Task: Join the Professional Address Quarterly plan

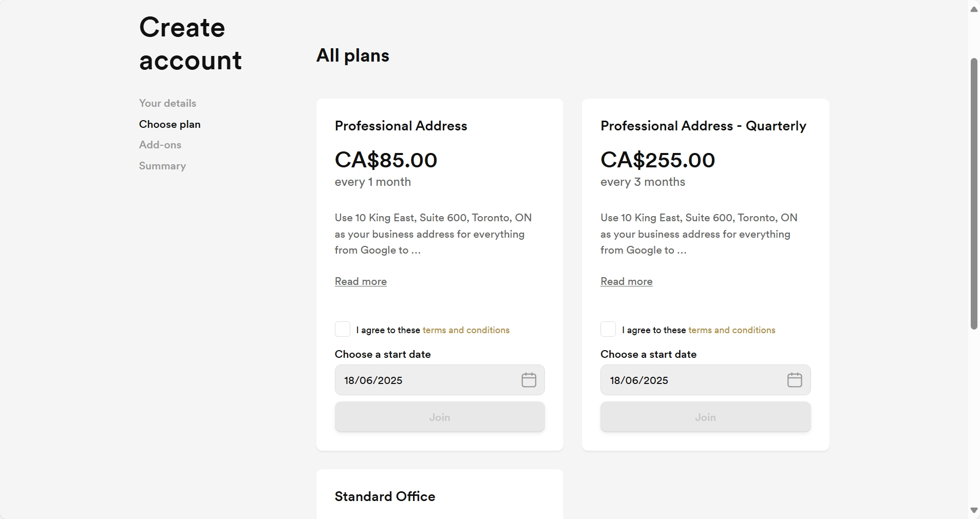Action: click(705, 417)
